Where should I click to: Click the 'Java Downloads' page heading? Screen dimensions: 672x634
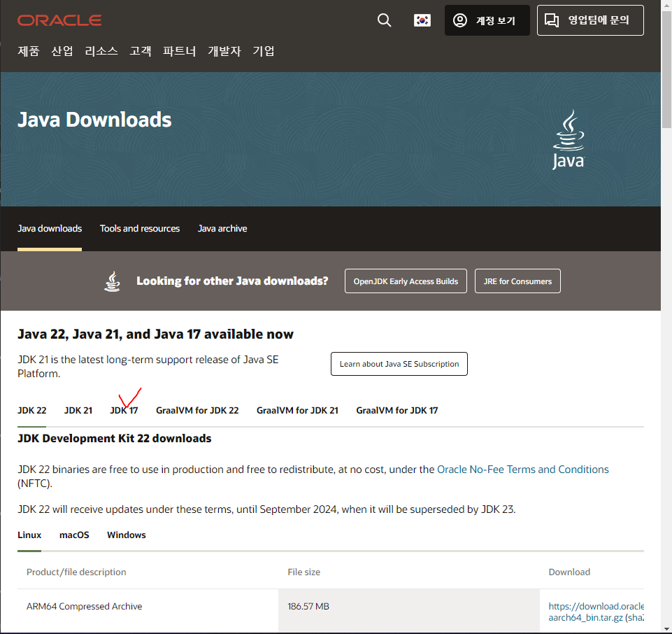[x=94, y=120]
